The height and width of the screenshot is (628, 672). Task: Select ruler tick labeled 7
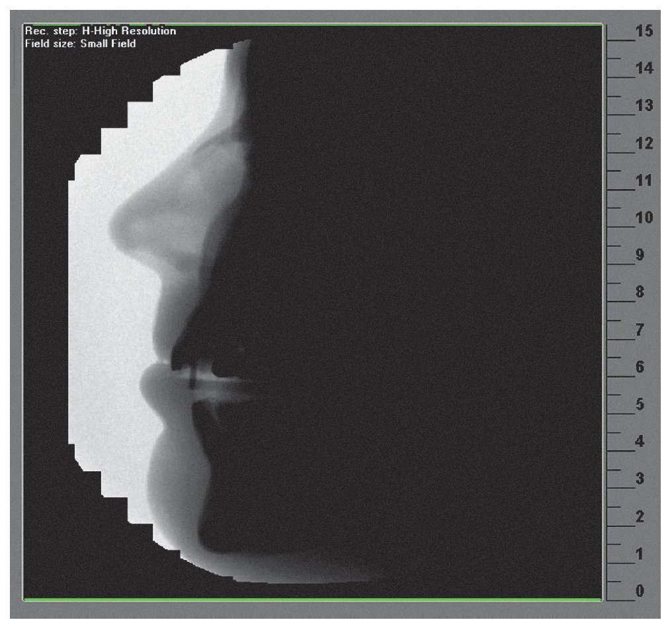640,330
